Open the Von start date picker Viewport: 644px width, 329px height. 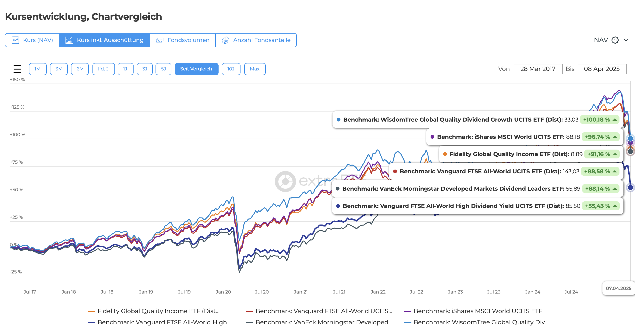coord(538,69)
